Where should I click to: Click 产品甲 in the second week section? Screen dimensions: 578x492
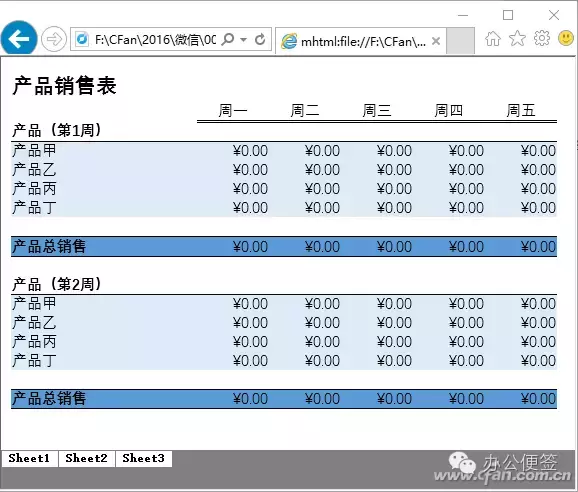[34, 304]
